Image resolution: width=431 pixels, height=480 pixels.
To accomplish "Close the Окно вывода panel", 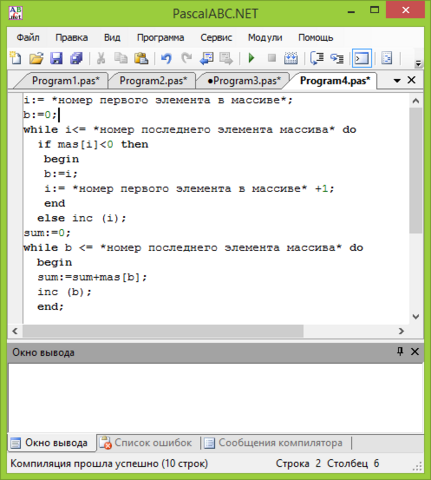I will [415, 351].
